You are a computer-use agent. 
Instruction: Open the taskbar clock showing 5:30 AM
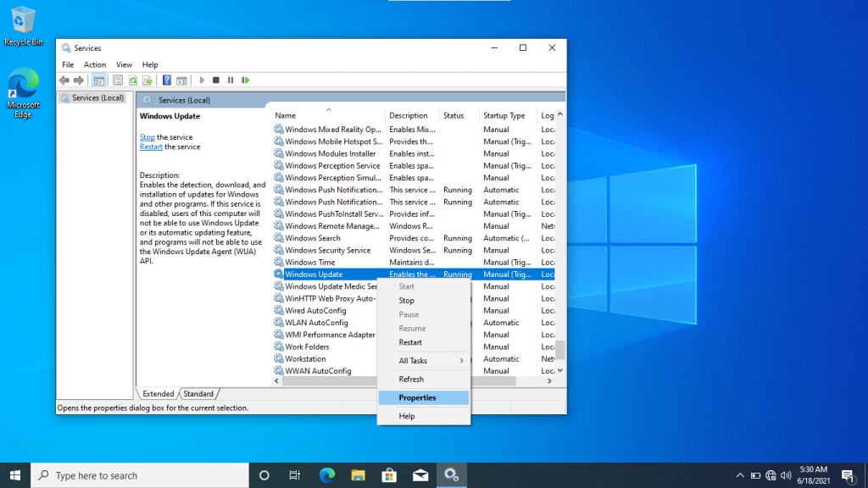tap(813, 475)
